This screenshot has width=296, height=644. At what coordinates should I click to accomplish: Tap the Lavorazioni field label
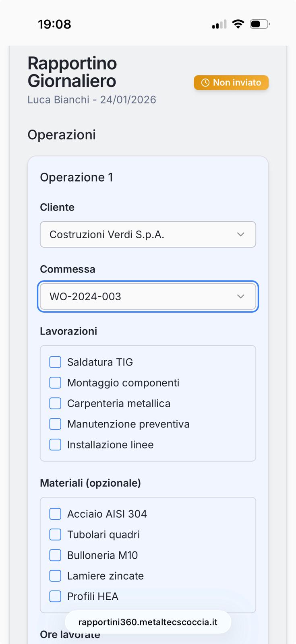pyautogui.click(x=68, y=331)
